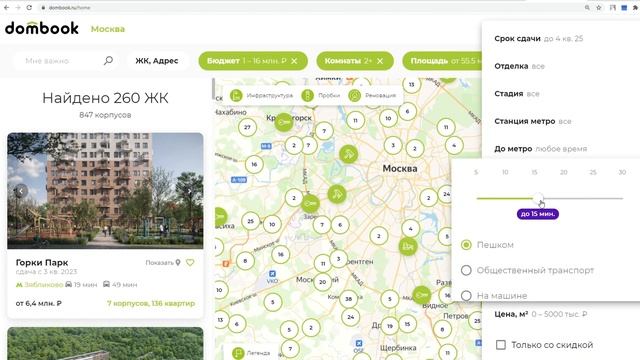Click the list panel scrollbar handle
The width and height of the screenshot is (640, 360).
213,89
